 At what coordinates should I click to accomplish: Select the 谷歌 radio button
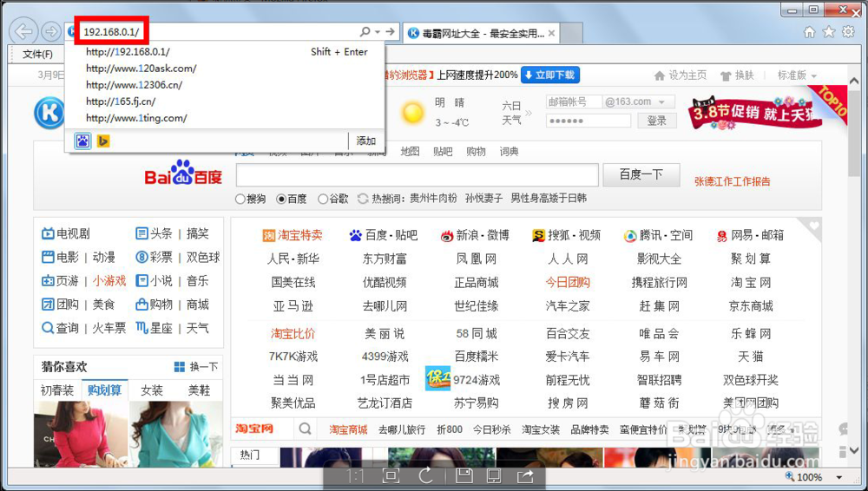click(x=323, y=199)
